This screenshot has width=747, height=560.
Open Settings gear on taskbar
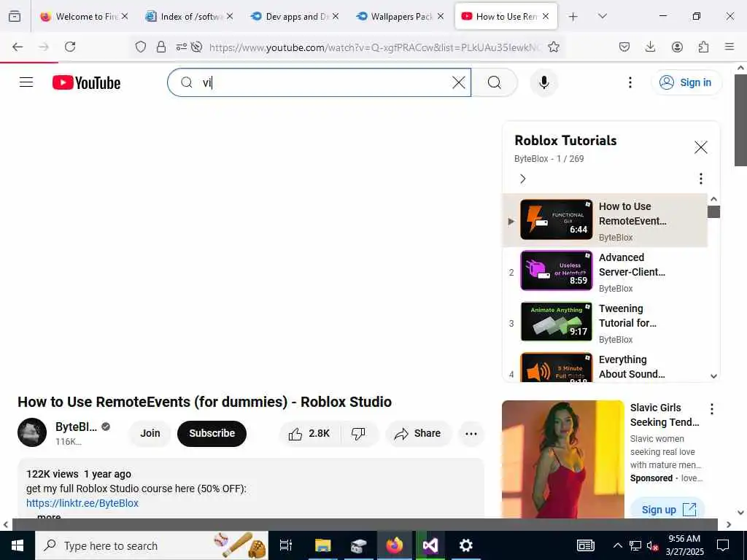465,545
